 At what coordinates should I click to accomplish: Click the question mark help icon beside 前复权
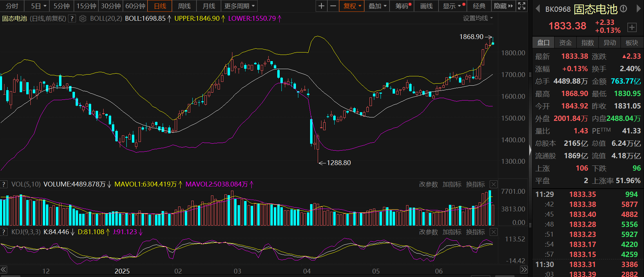coord(72,19)
